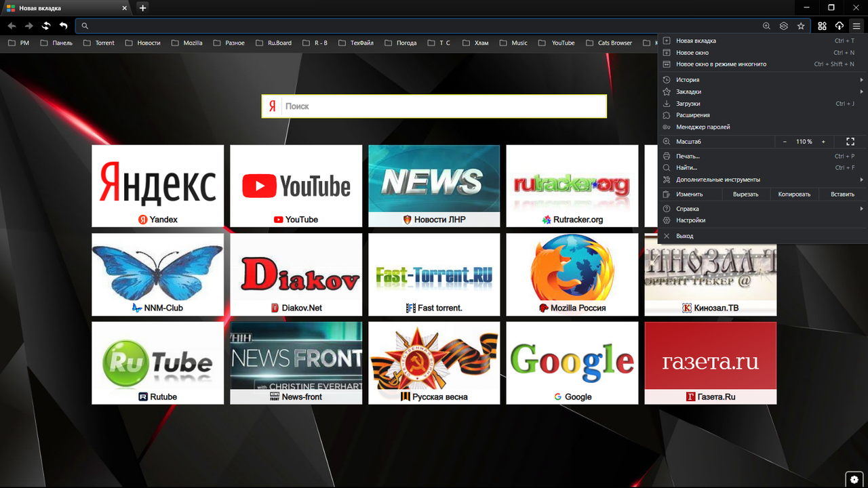Click the Копировать button

794,194
